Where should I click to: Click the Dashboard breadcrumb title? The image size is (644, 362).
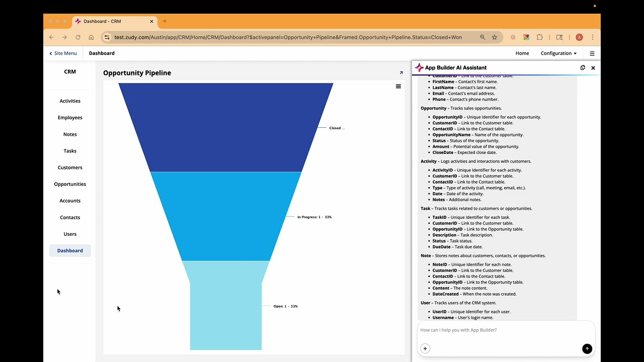[102, 53]
